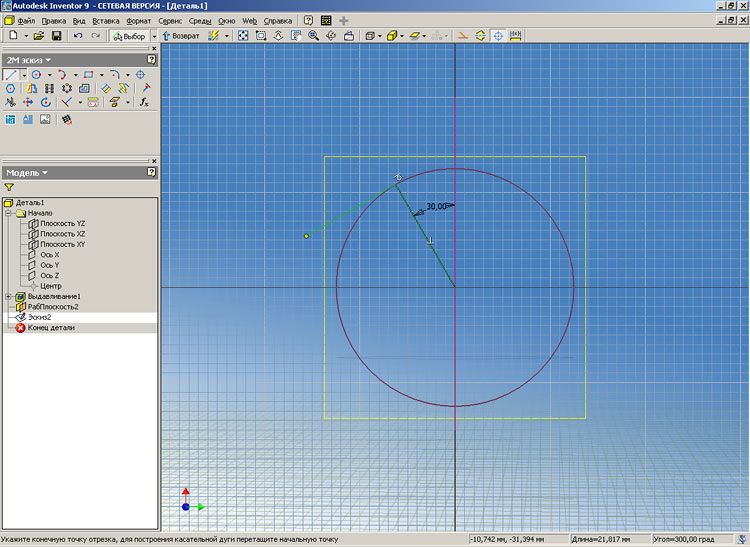Image resolution: width=750 pixels, height=547 pixels.
Task: Click the magnifier Zoom icon
Action: 314,35
